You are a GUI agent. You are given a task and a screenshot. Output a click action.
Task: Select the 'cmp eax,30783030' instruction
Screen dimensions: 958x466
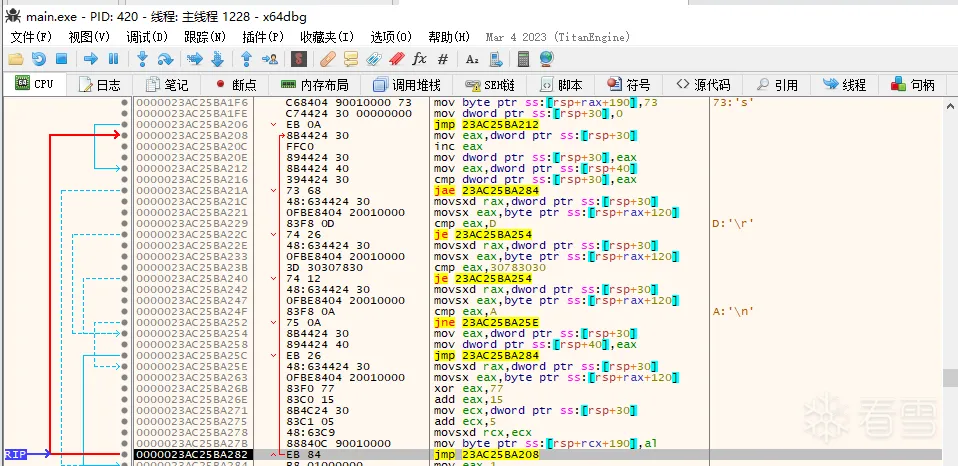[489, 268]
